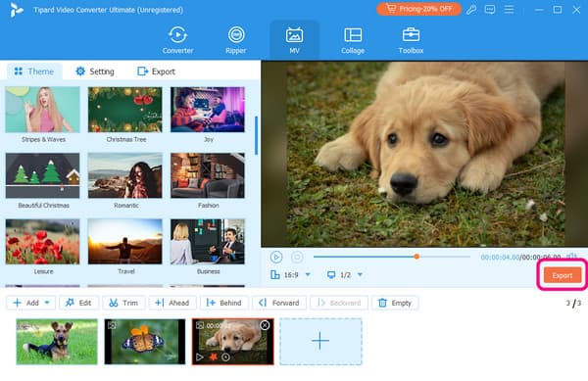Play the puppy clip from thumbnail
This screenshot has height=381, width=588.
point(200,357)
